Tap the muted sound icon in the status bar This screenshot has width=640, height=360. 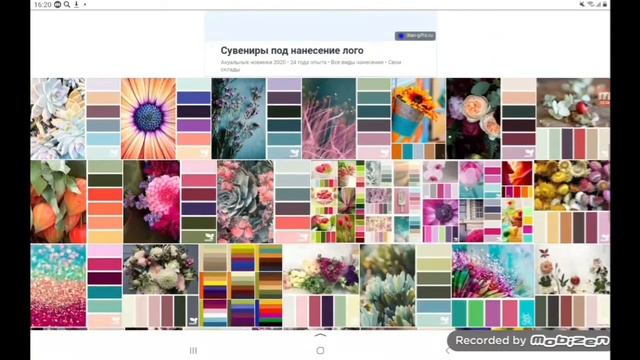point(582,4)
